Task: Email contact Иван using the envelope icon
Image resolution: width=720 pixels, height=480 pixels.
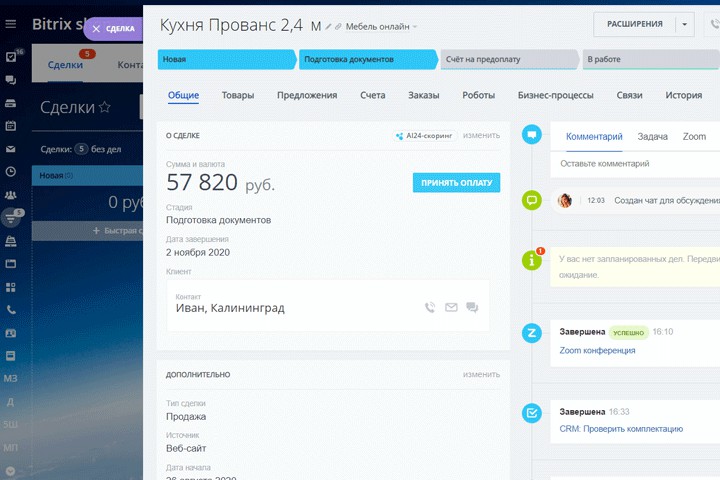Action: coord(451,307)
